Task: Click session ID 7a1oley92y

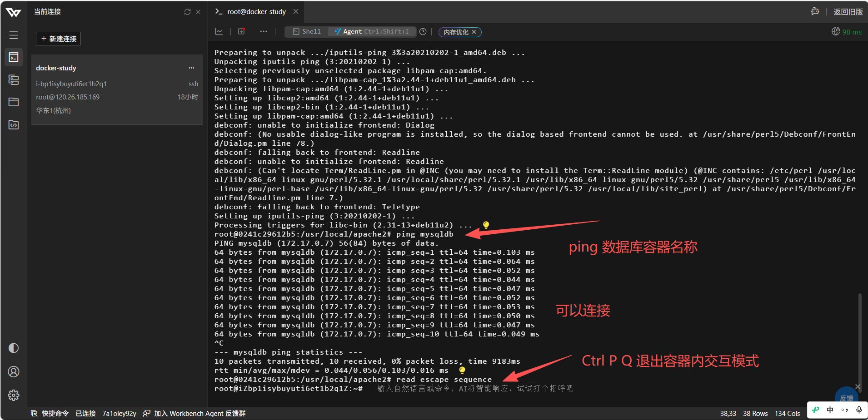Action: 119,413
